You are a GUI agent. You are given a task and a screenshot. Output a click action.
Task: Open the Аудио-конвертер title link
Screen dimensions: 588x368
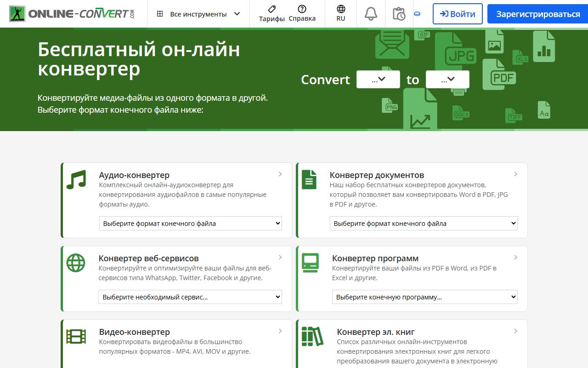pos(134,175)
